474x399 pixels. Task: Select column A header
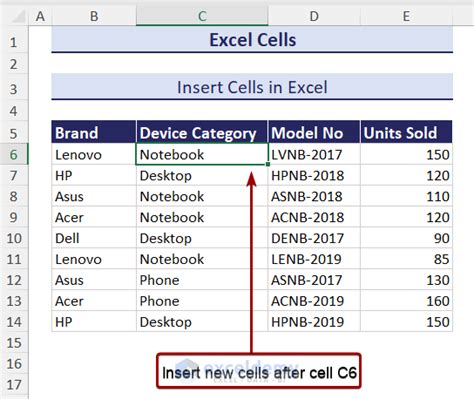[40, 16]
